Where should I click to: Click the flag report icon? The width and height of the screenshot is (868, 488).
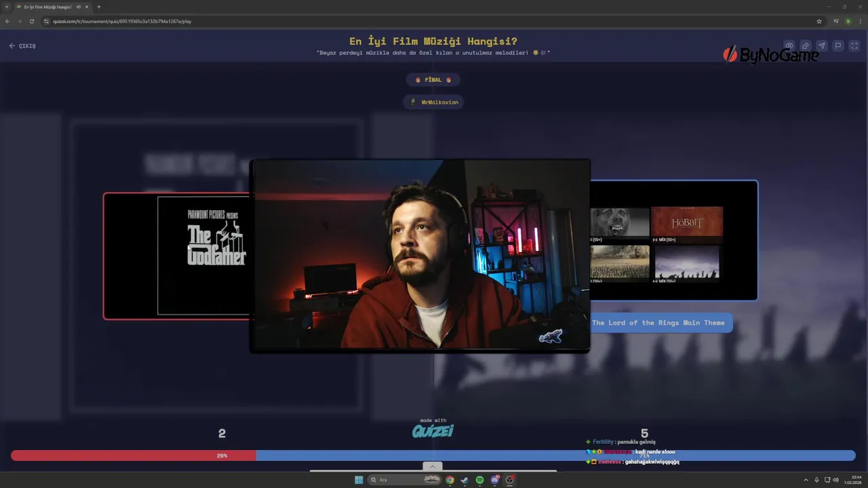[837, 46]
